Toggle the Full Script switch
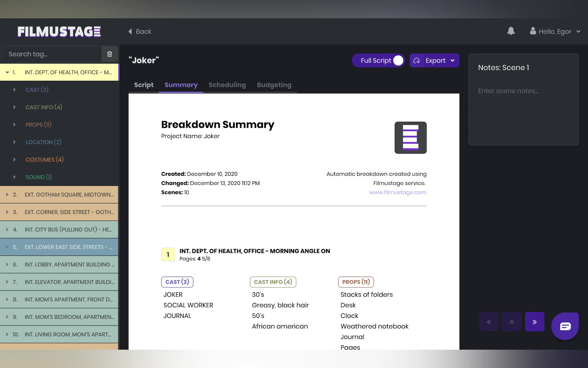Screen dimensions: 588x368 pyautogui.click(x=398, y=61)
